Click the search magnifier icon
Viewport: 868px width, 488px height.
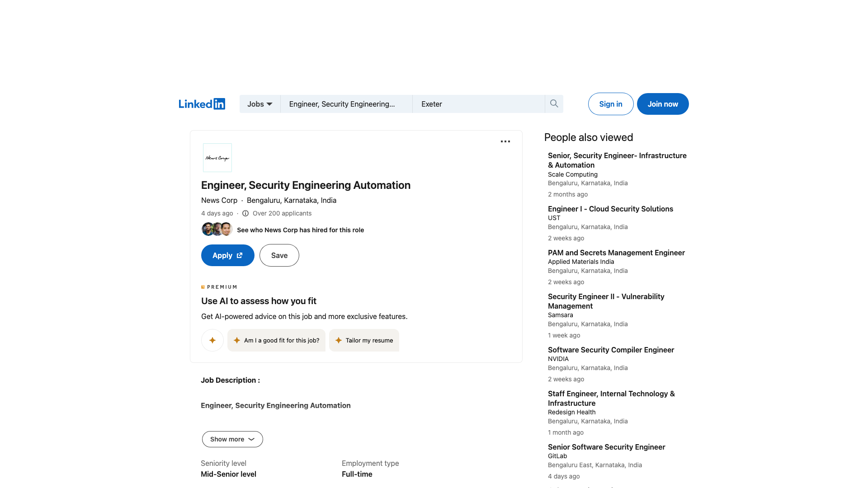[554, 104]
